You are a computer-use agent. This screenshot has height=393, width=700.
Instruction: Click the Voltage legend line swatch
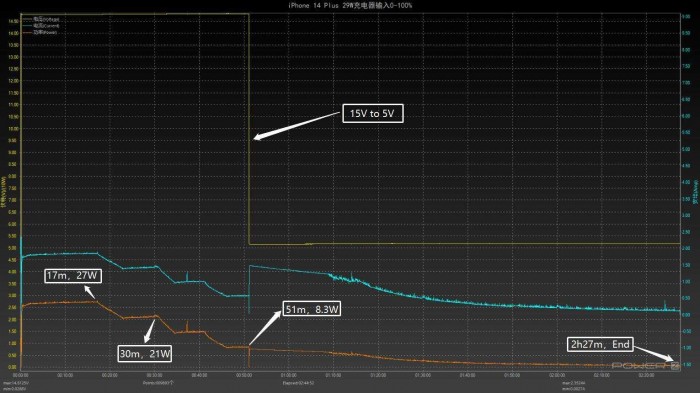(28, 20)
